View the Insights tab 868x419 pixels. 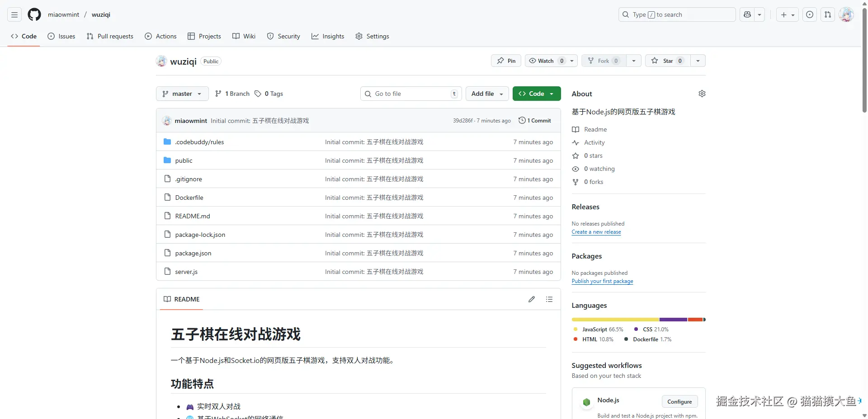[328, 36]
